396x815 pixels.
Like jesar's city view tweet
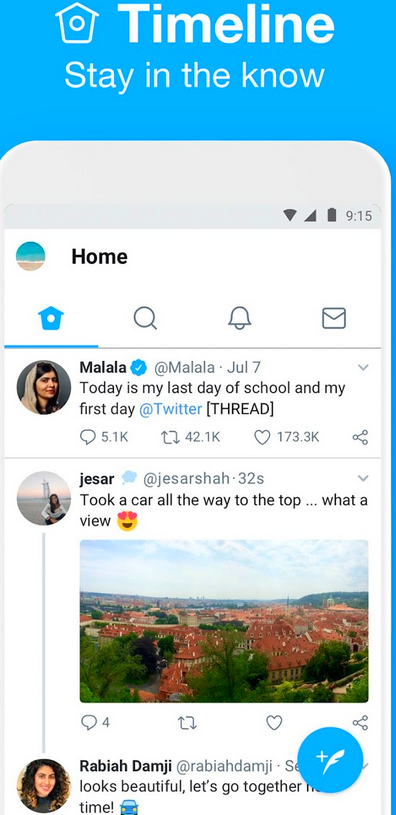[x=274, y=722]
